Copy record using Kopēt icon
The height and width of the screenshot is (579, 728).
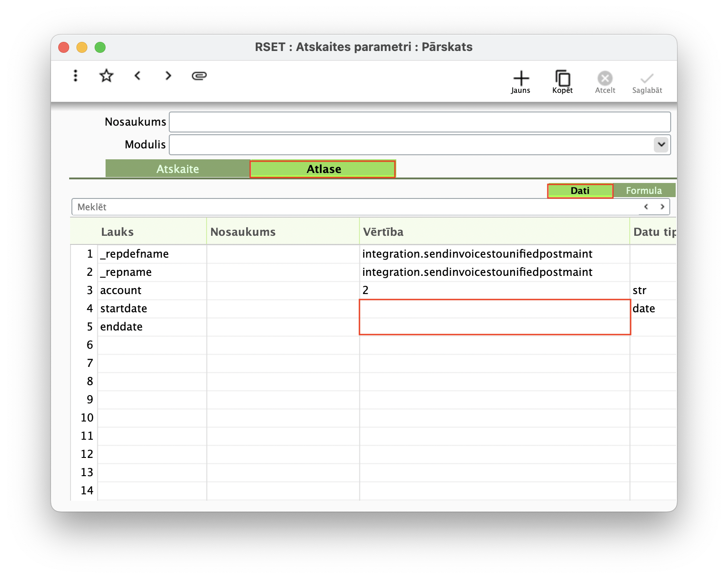(563, 82)
